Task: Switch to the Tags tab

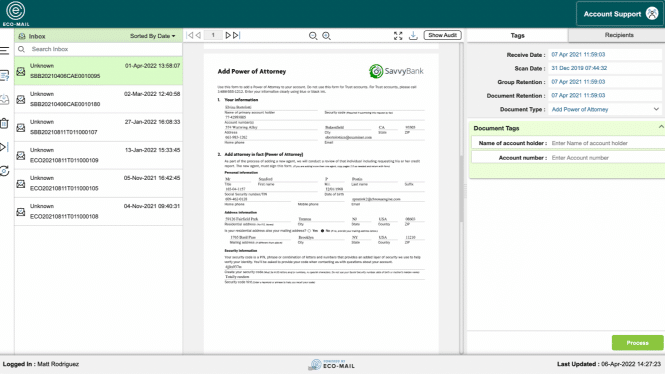Action: [517, 36]
